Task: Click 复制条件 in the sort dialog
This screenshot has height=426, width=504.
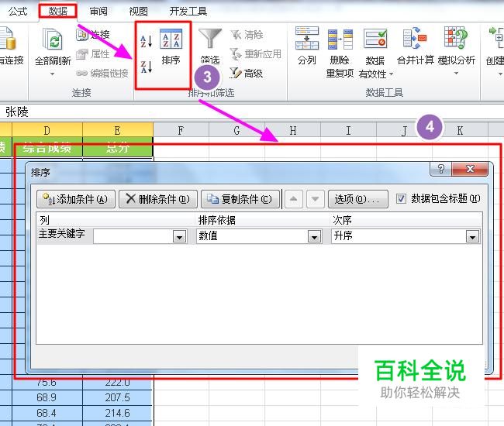Action: (240, 199)
